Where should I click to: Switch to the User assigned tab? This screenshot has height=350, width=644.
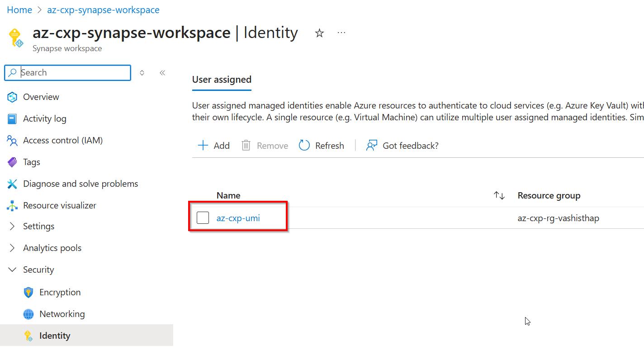click(222, 80)
